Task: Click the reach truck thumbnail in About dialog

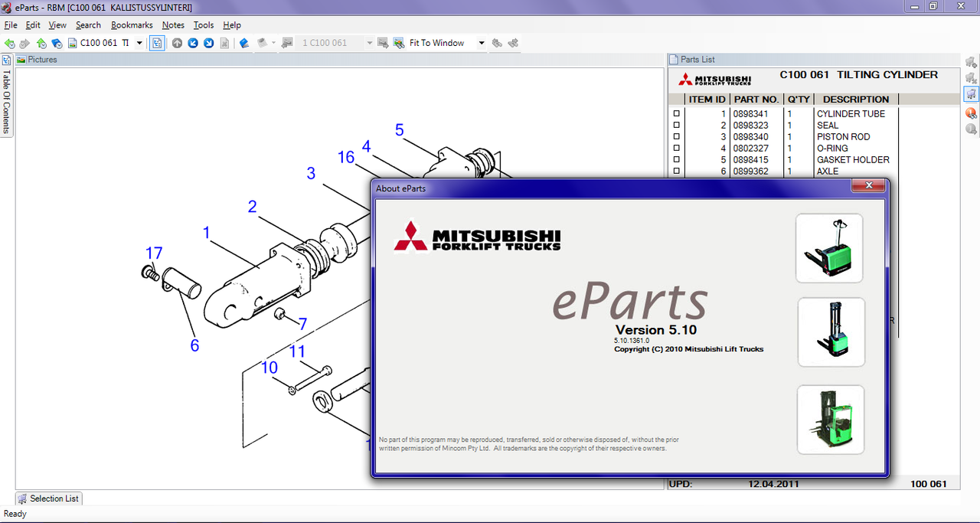Action: tap(831, 420)
